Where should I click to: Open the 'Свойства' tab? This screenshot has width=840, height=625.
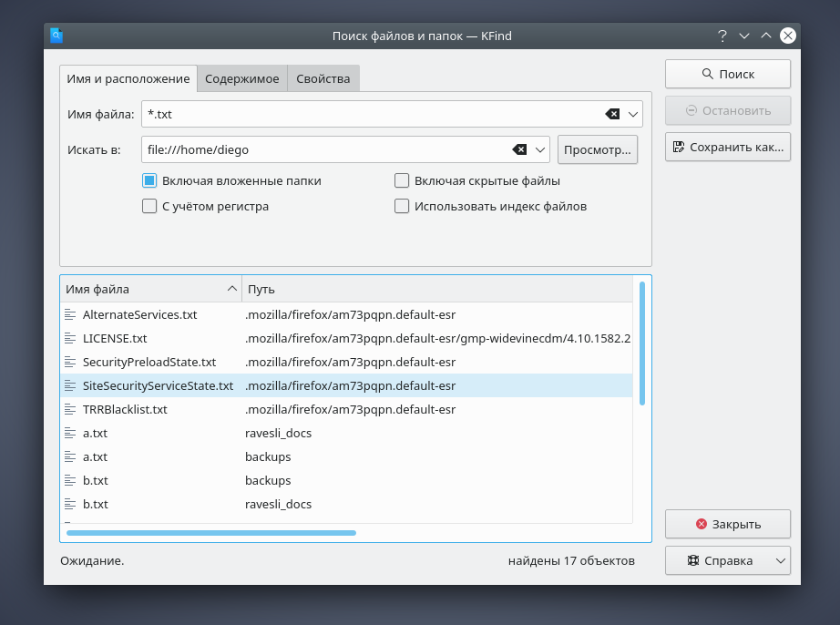pyautogui.click(x=323, y=78)
